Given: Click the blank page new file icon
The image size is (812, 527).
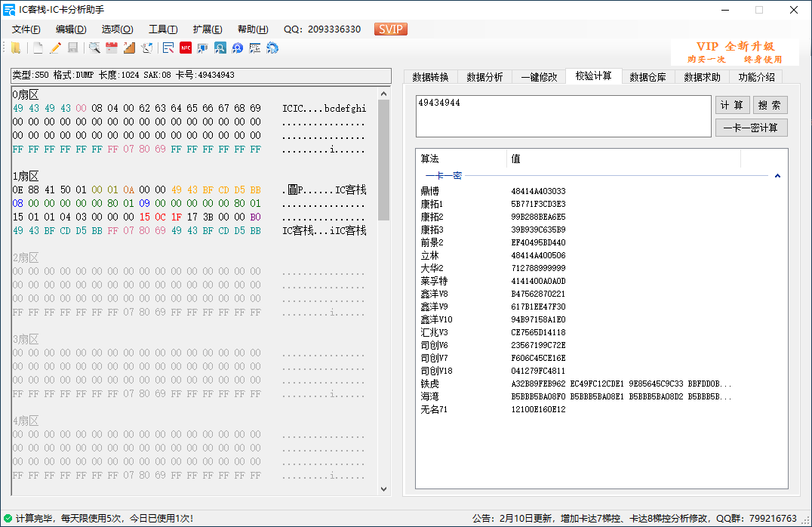Looking at the screenshot, I should [38, 48].
